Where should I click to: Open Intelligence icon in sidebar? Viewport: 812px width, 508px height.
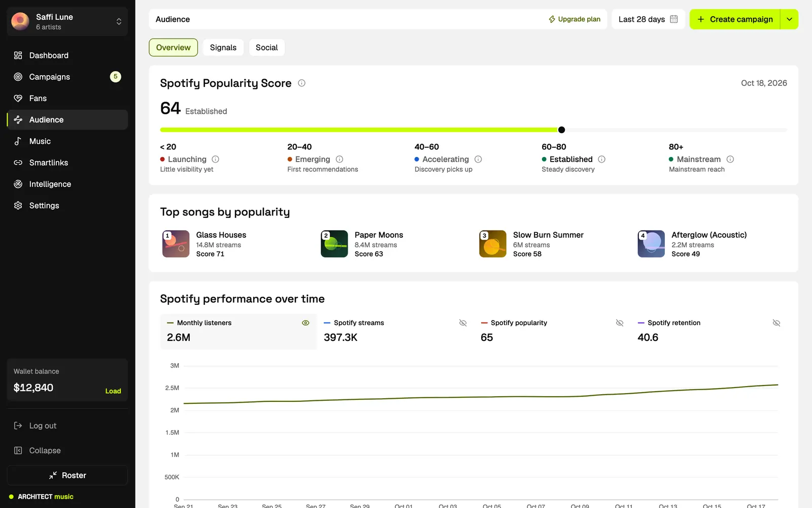point(18,184)
